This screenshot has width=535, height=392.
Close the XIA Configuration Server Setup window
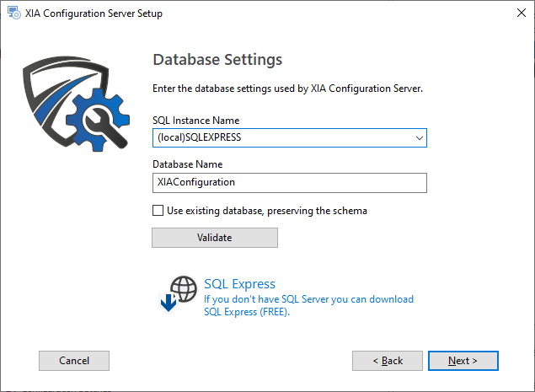click(514, 13)
